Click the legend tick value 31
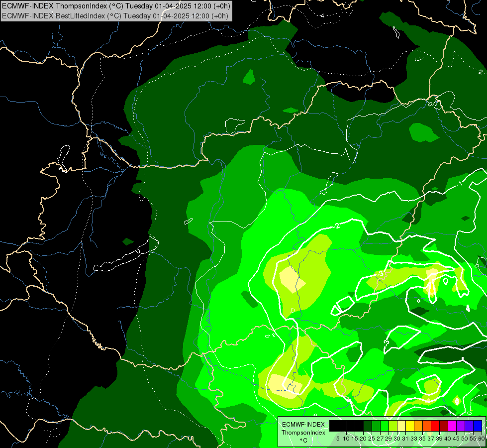 pos(405,439)
